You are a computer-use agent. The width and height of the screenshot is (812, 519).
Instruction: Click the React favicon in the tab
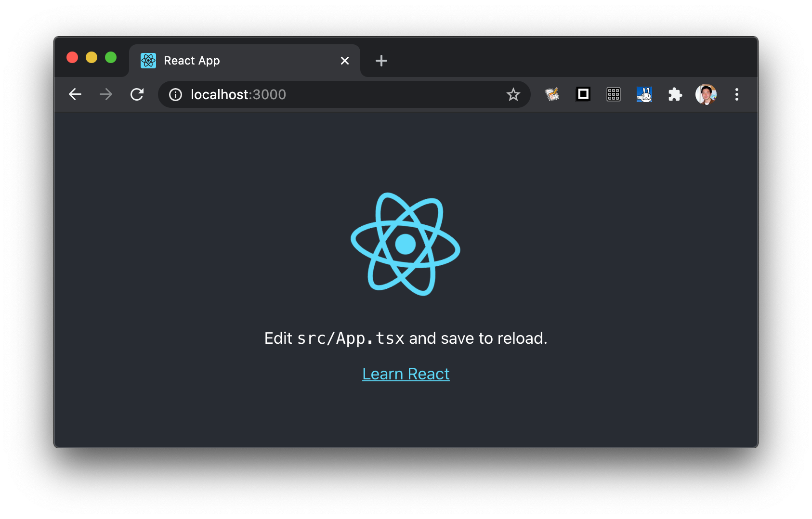pyautogui.click(x=148, y=61)
